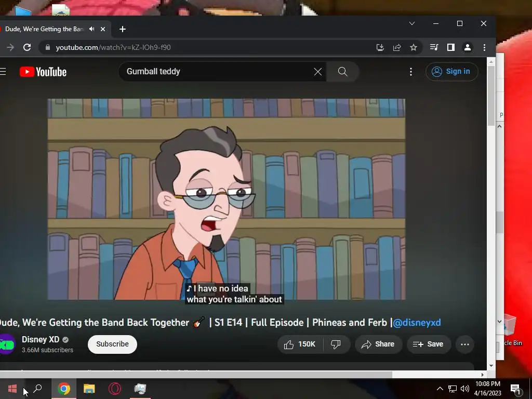Click the YouTube home logo
The image size is (532, 399).
pos(43,72)
